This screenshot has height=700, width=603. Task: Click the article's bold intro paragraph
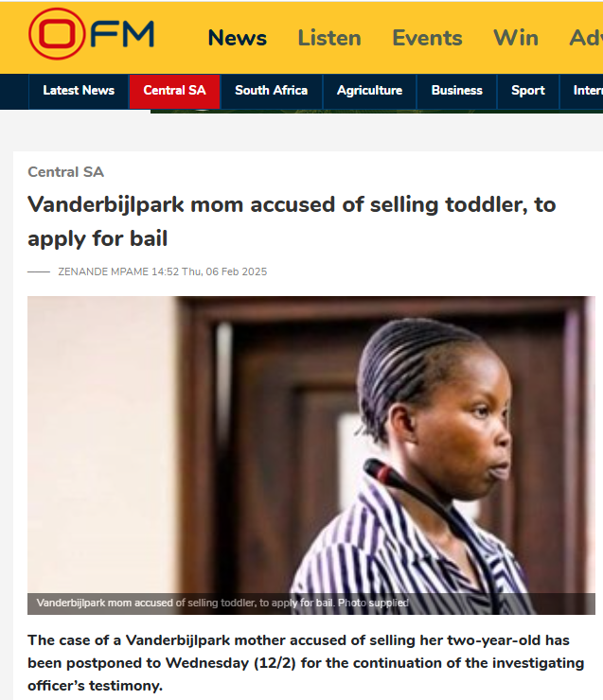pyautogui.click(x=306, y=663)
